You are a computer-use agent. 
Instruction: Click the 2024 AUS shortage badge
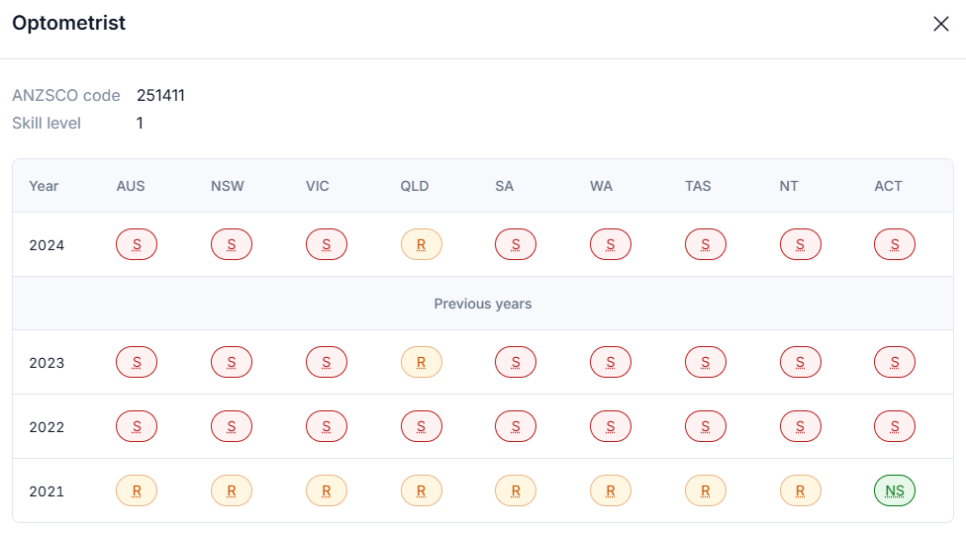[x=137, y=245]
